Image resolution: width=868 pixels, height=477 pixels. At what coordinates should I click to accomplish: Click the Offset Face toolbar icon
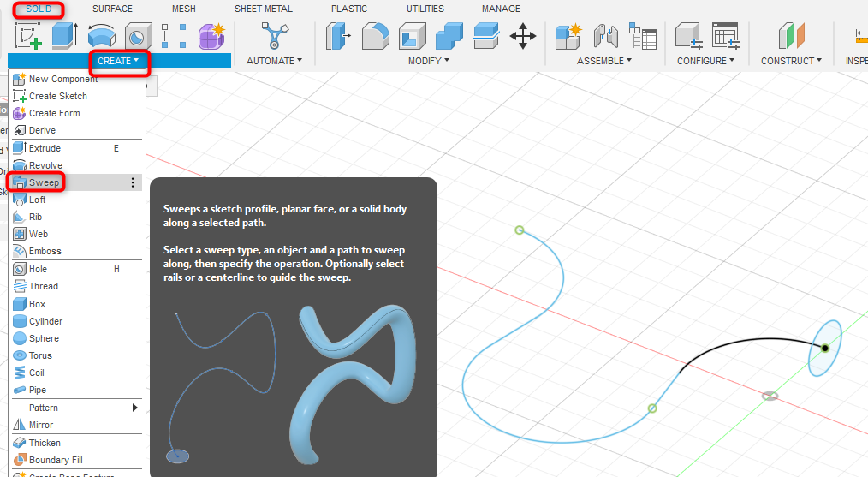click(x=486, y=36)
